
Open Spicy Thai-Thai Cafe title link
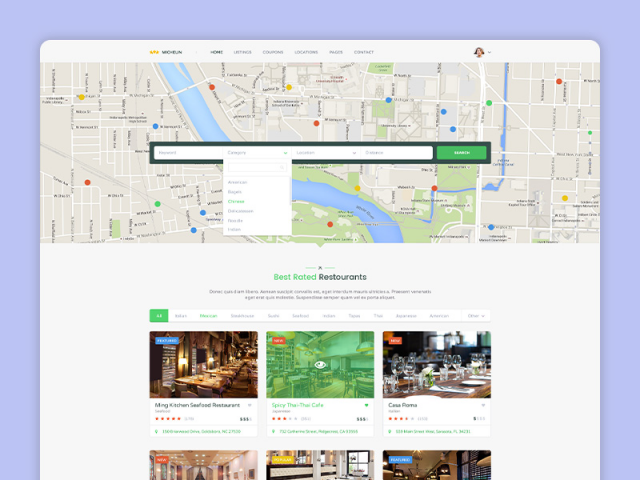tap(298, 405)
